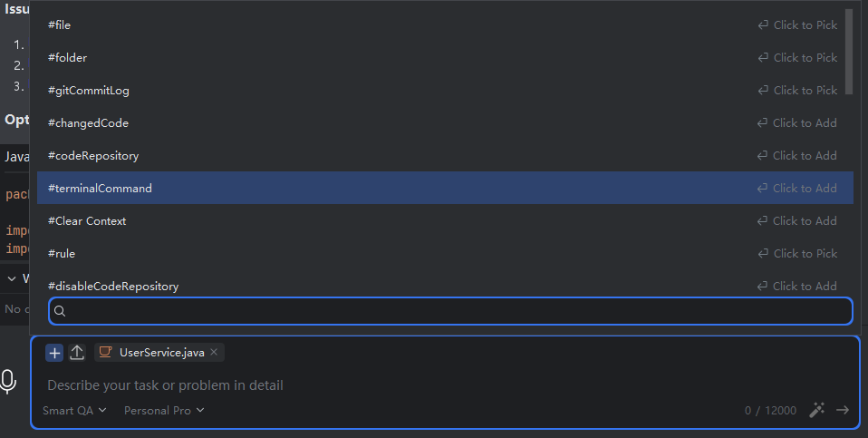This screenshot has width=868, height=438.
Task: Open the Personal Pro plan dropdown
Action: click(164, 411)
